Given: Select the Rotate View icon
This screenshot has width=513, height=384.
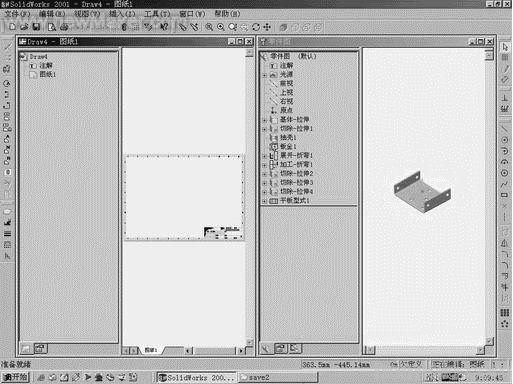Looking at the screenshot, I should 256,27.
